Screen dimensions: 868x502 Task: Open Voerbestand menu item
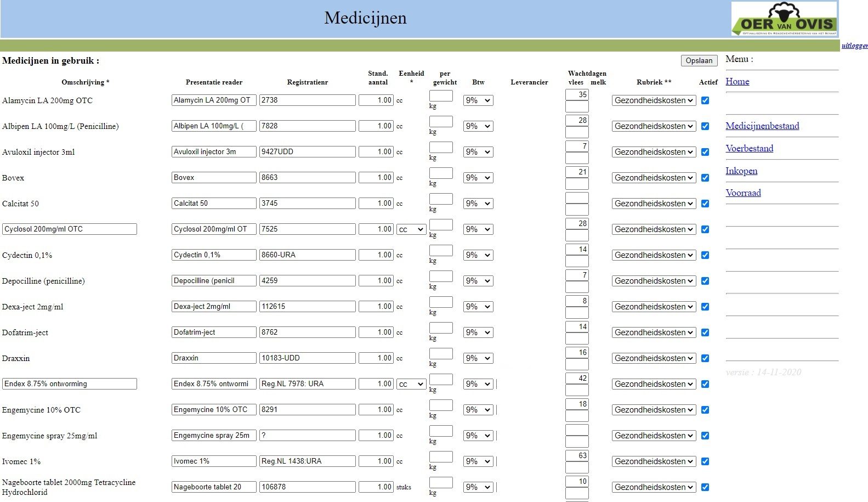coord(749,148)
